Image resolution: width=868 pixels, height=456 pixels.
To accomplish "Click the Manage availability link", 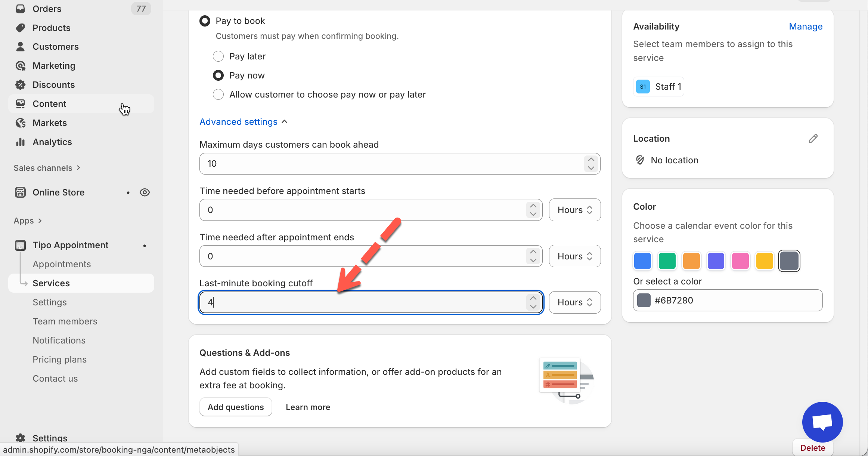I will 806,27.
